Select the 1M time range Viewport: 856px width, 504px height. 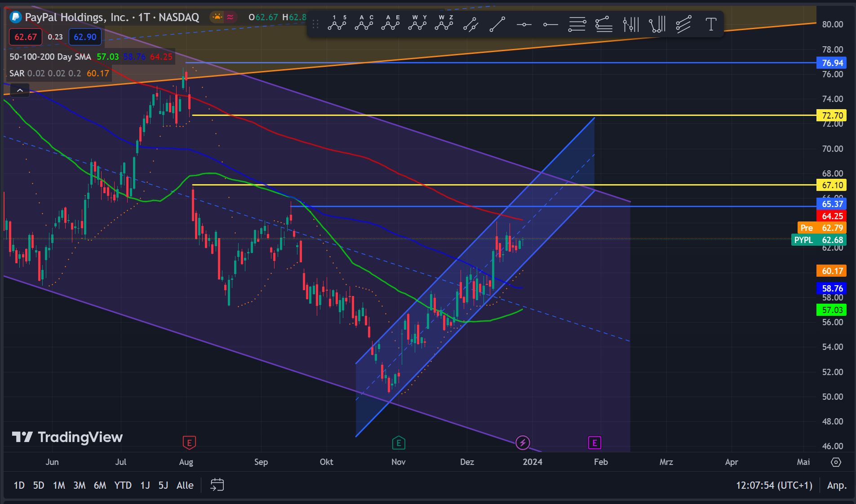click(x=59, y=485)
